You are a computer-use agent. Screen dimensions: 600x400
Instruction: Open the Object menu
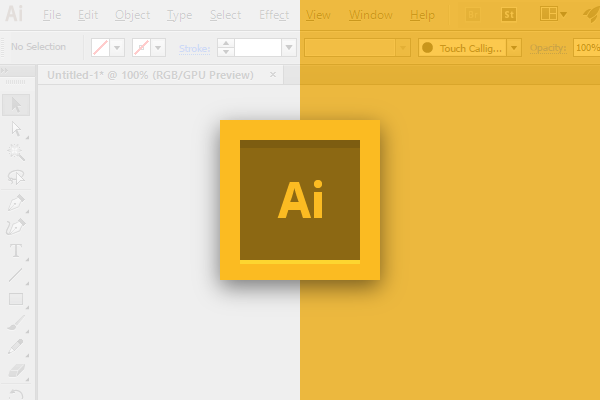[x=132, y=15]
